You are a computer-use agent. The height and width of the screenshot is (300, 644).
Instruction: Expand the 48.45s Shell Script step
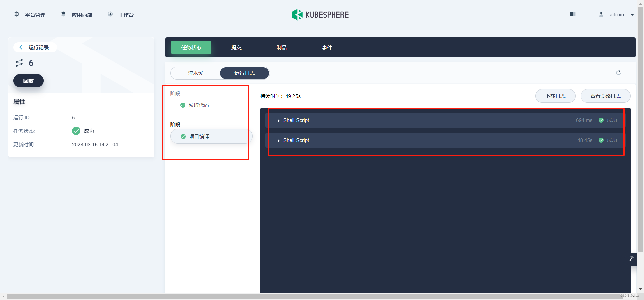click(445, 140)
